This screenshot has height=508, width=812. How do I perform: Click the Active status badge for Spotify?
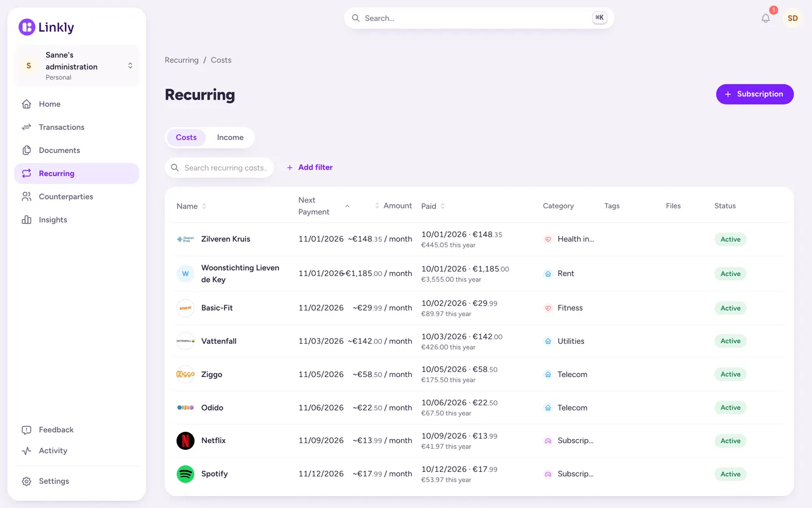click(730, 474)
